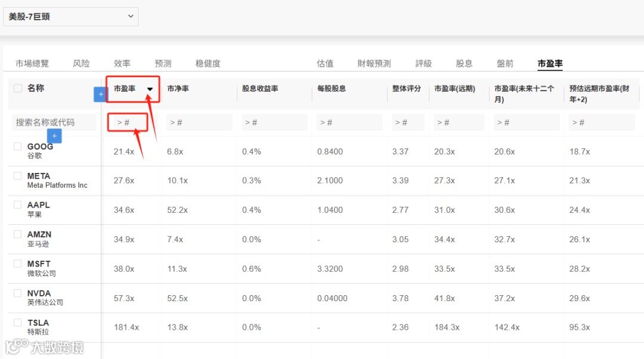Click the 股息收益率 filter input field
Screen dimensions: 644x359
pyautogui.click(x=274, y=122)
